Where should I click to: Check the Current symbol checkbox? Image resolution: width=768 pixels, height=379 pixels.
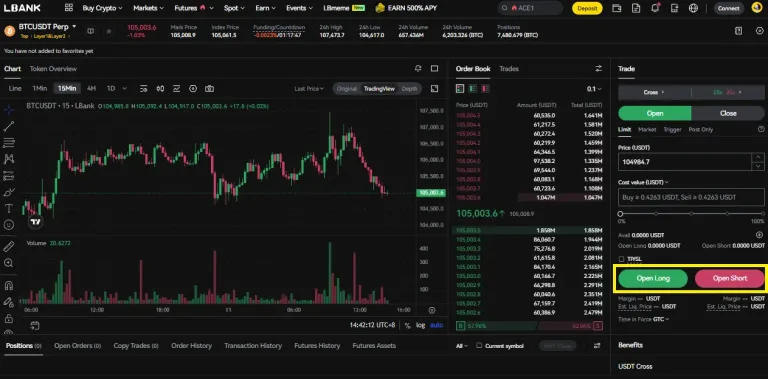480,346
